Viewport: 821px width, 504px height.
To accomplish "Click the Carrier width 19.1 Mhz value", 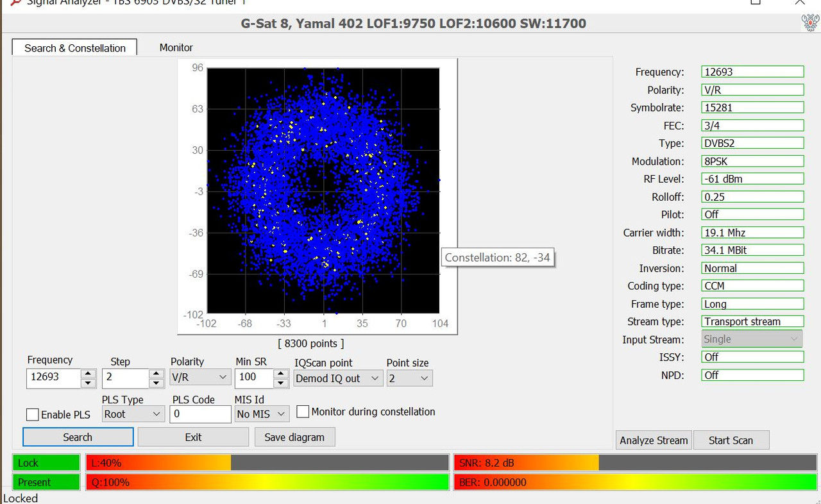I will (x=752, y=232).
